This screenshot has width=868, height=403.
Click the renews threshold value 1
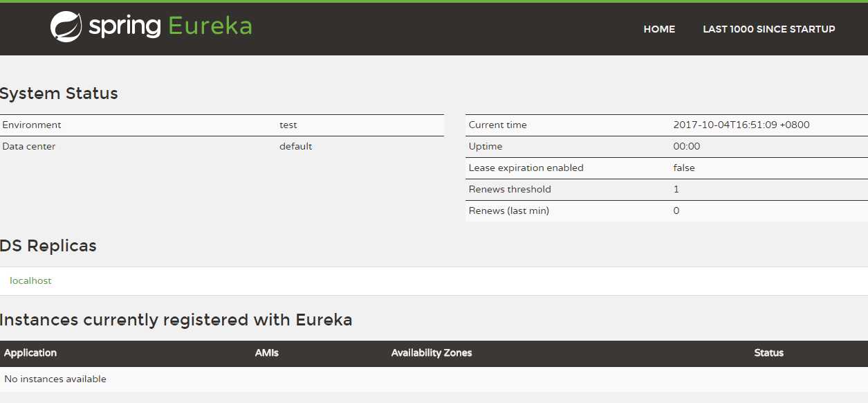click(x=676, y=189)
